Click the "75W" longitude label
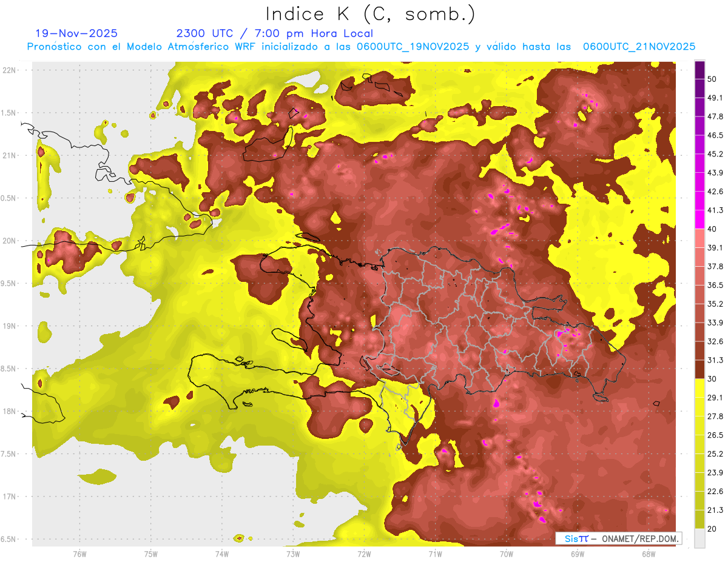 tap(151, 554)
